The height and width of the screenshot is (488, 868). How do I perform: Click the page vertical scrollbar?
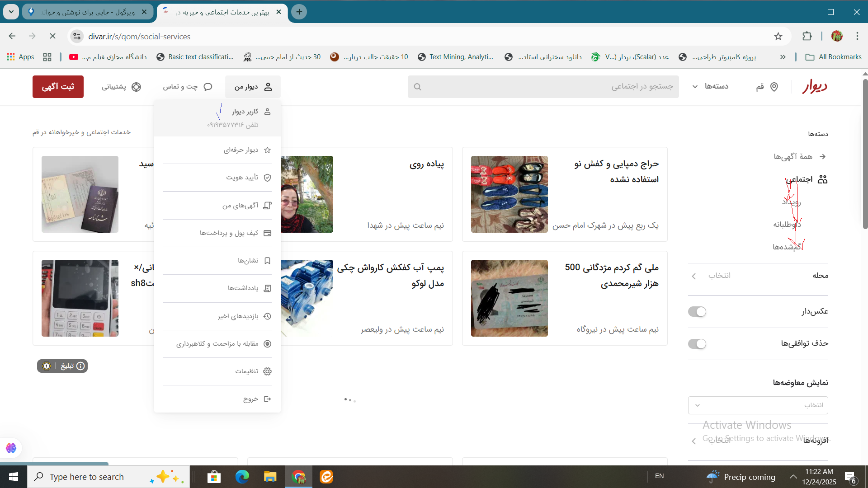pyautogui.click(x=865, y=154)
